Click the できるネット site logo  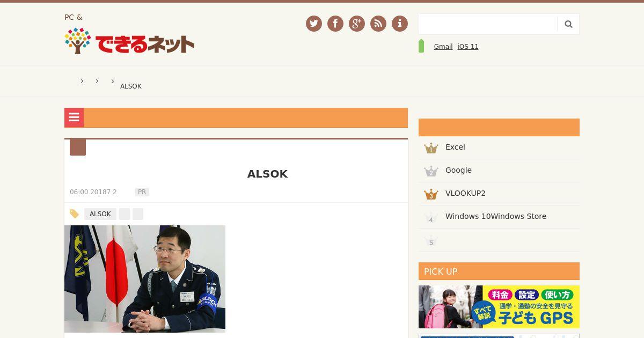pos(129,41)
